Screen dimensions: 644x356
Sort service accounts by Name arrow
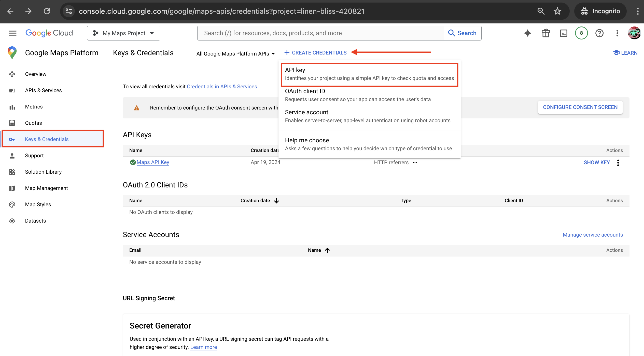[327, 250]
